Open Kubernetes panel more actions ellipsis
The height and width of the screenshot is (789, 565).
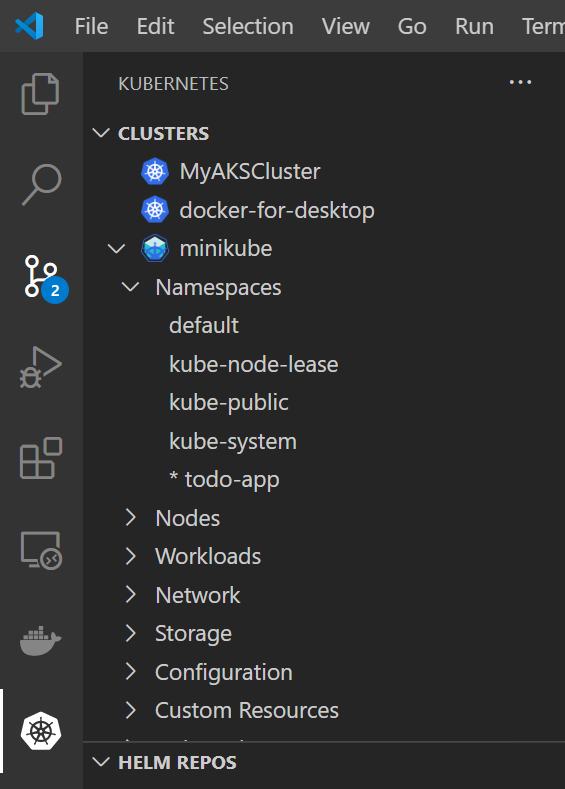point(520,82)
